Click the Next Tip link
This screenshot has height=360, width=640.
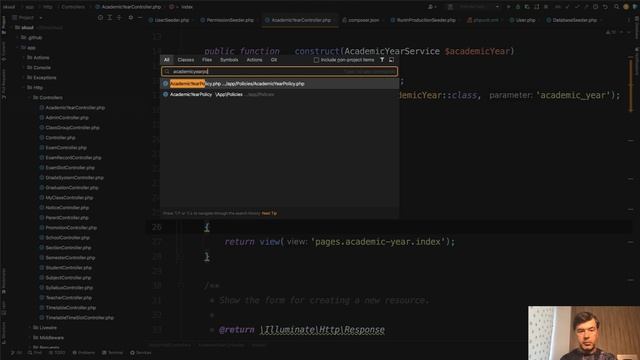(269, 213)
